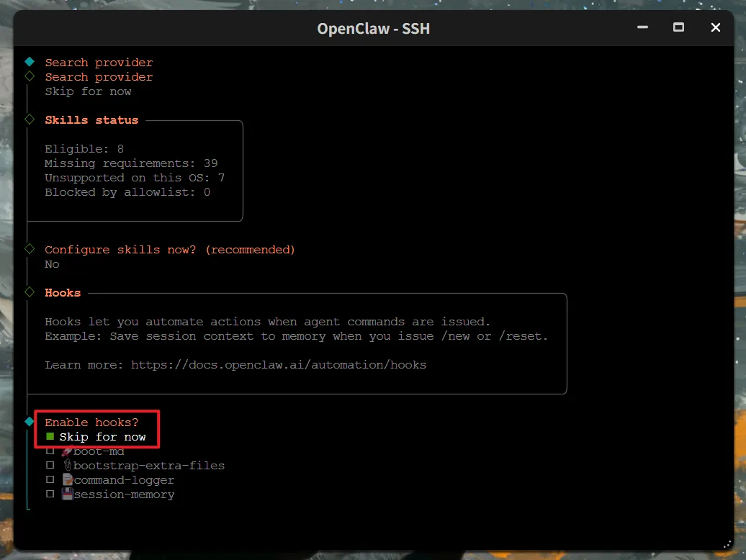The width and height of the screenshot is (746, 560).
Task: Click Unsupported on this OS: 7 line
Action: pos(135,178)
